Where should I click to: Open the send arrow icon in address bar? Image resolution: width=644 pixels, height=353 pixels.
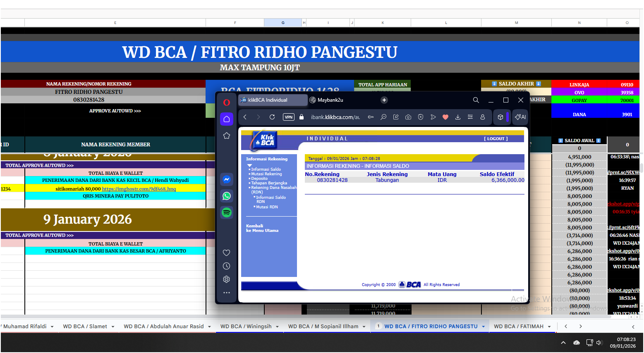coord(433,117)
